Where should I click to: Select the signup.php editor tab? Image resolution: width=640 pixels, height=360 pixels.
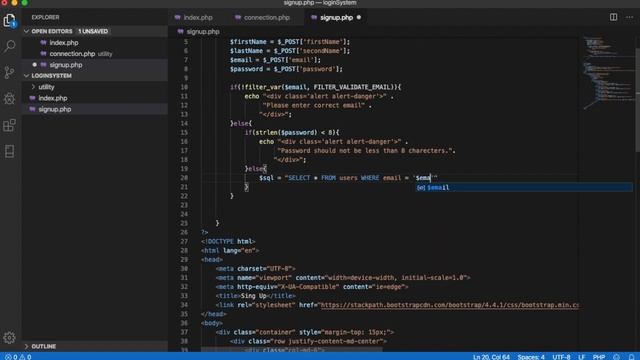click(x=336, y=18)
